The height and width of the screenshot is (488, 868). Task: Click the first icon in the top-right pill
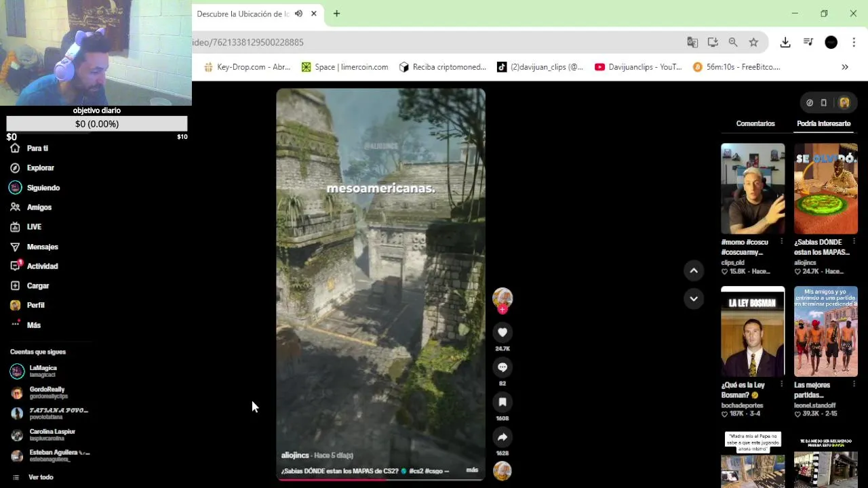pos(810,103)
